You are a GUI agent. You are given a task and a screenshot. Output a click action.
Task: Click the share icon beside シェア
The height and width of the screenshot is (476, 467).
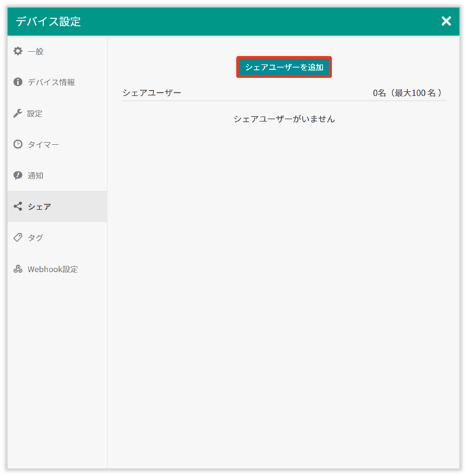(x=18, y=207)
